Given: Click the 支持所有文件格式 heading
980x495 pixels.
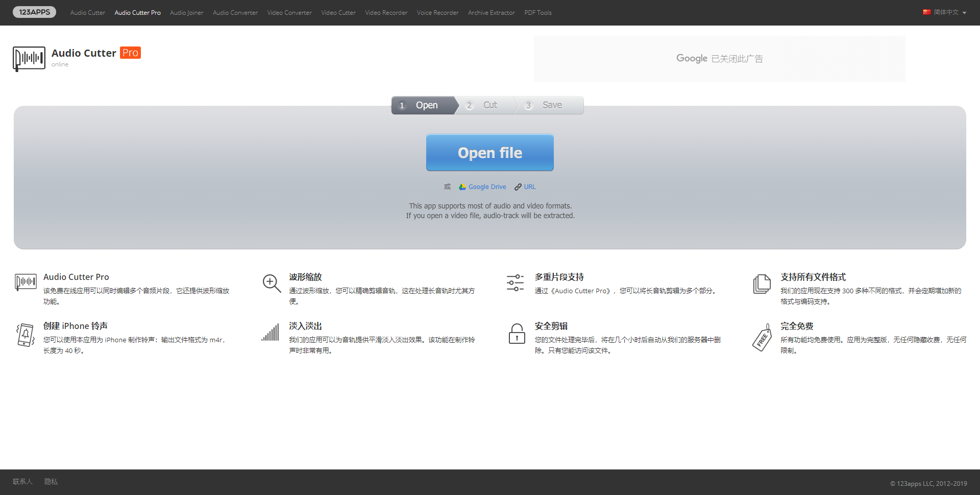Looking at the screenshot, I should point(813,277).
